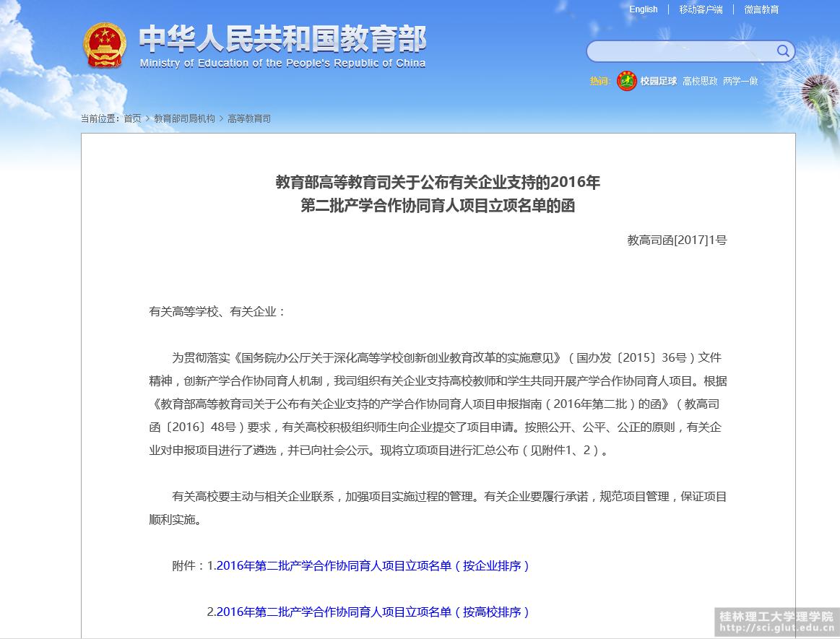The image size is (840, 639).
Task: Open 高等教育司 breadcrumb link
Action: click(x=249, y=118)
